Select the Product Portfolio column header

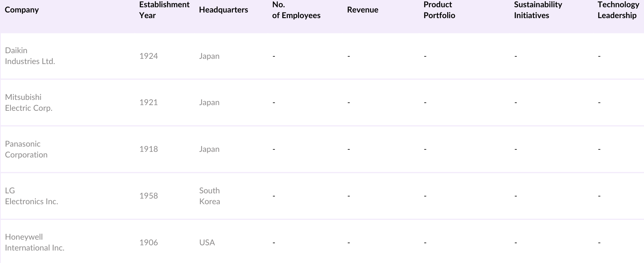[x=439, y=10]
